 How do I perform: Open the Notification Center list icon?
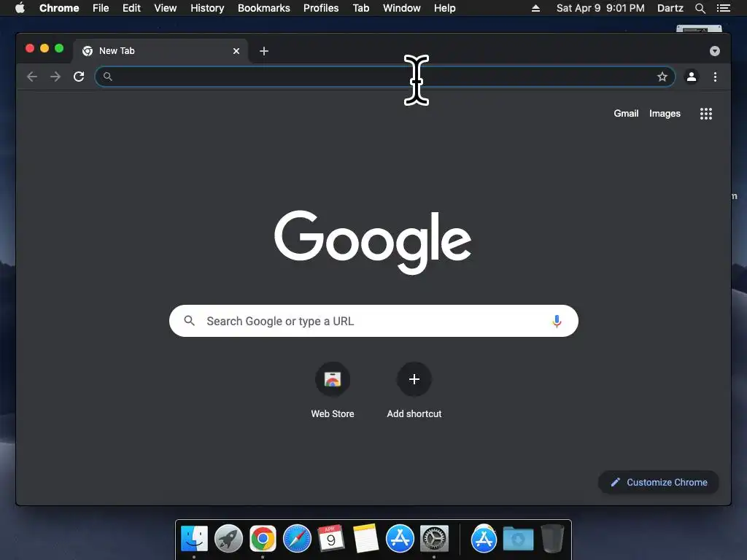point(724,8)
